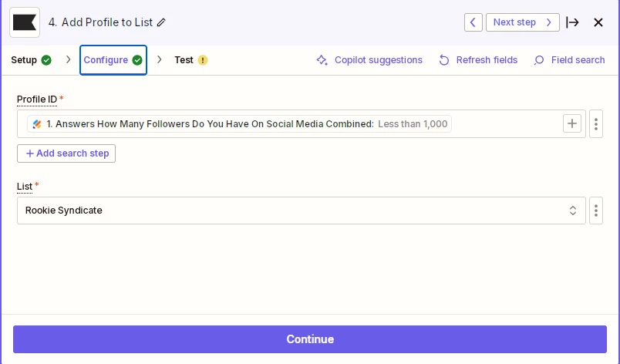Screen dimensions: 620x364
Task: Go to previous step with left chevron
Action: click(473, 22)
